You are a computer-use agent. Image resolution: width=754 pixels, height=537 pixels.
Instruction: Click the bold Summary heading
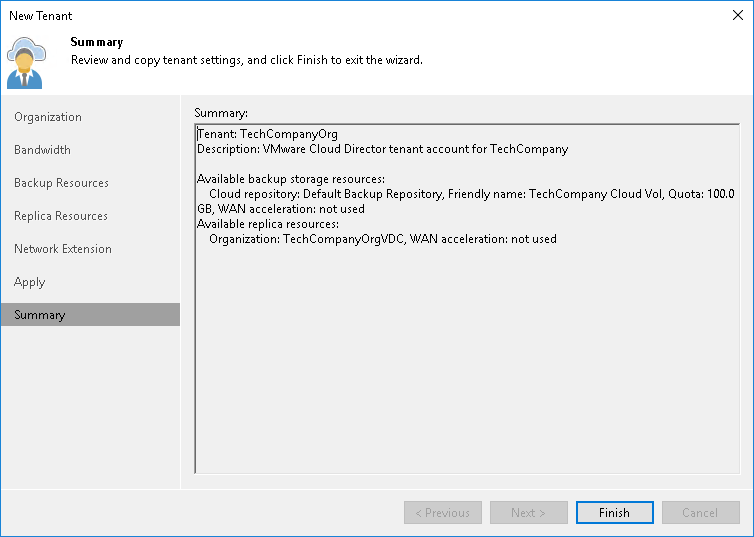[x=97, y=42]
